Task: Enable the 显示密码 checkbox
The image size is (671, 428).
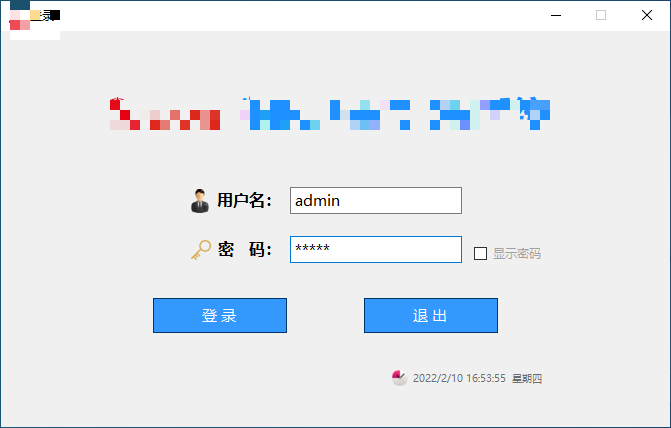Action: coord(480,253)
